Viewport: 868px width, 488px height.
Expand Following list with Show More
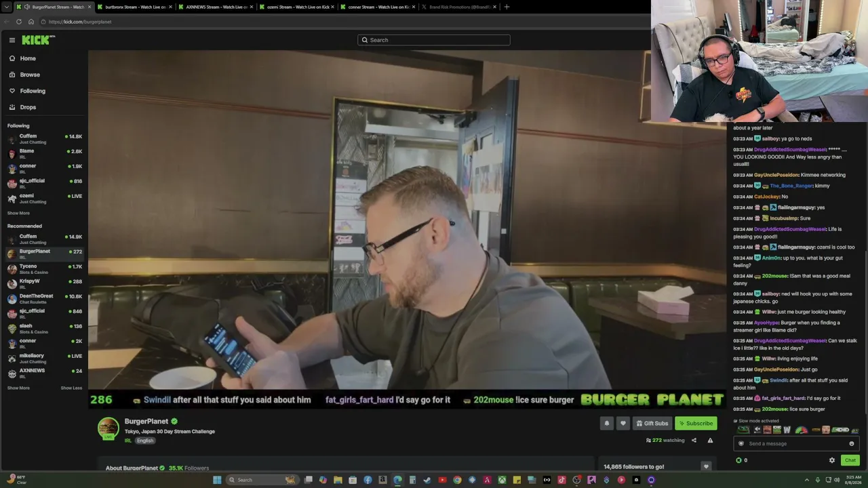(x=18, y=213)
